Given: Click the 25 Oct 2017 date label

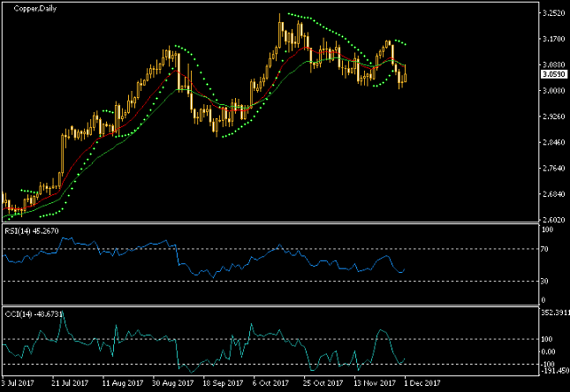Looking at the screenshot, I should 323,383.
